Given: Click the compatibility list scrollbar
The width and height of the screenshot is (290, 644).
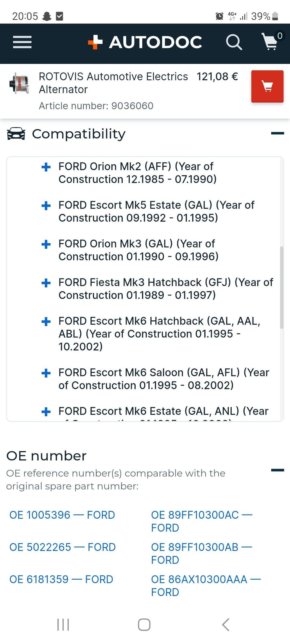Looking at the screenshot, I should pyautogui.click(x=282, y=287).
